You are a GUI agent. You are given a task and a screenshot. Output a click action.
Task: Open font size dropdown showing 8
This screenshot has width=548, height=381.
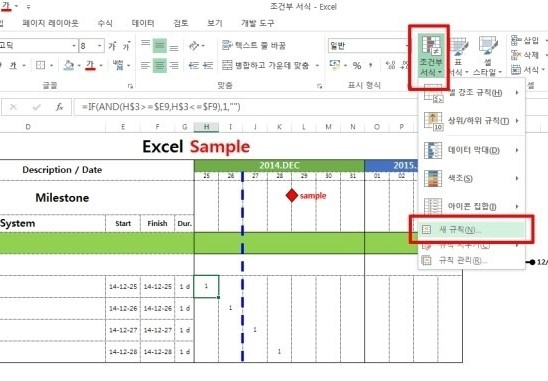pyautogui.click(x=99, y=46)
